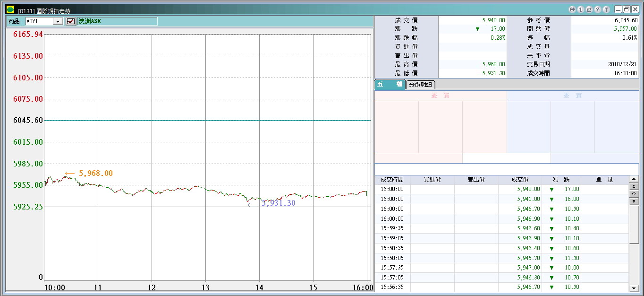Viewport: 644px width, 296px height.
Task: Click the round '1' icon in title bar
Action: tap(581, 9)
